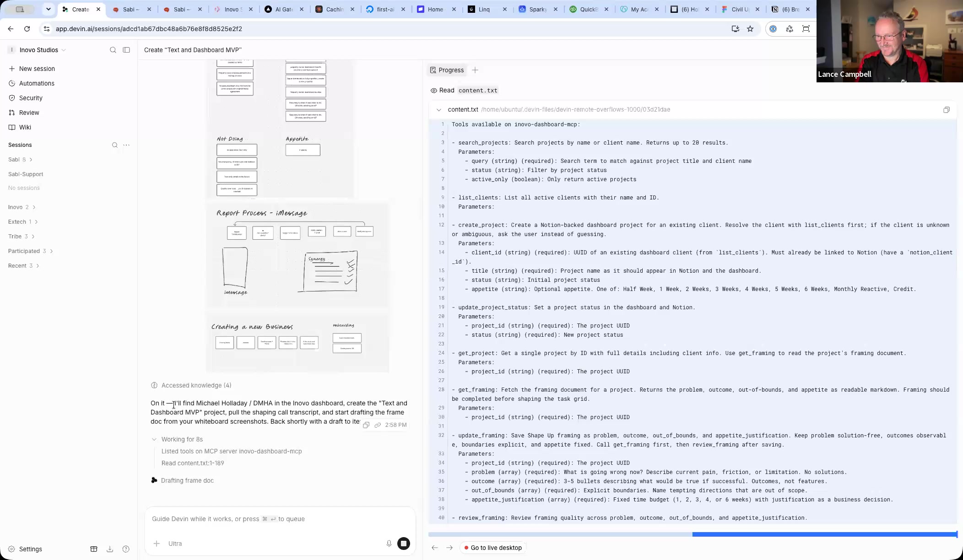This screenshot has height=560, width=963.
Task: Open the Accessed knowledge (4) entry
Action: click(191, 385)
